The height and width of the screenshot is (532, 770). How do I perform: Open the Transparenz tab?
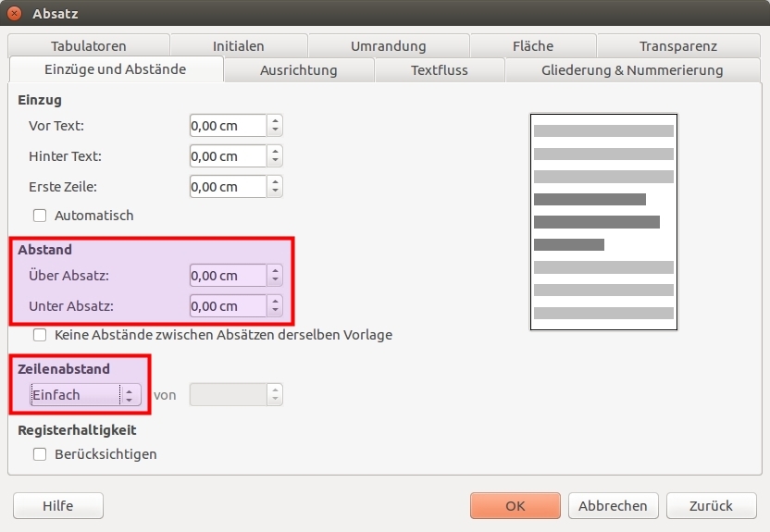pos(677,45)
